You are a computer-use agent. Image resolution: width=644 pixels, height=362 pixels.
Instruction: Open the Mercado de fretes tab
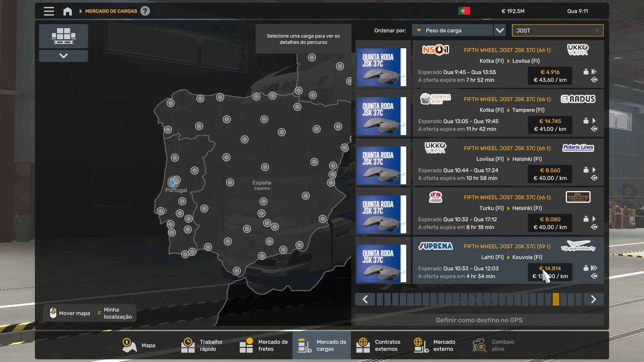pos(264,345)
